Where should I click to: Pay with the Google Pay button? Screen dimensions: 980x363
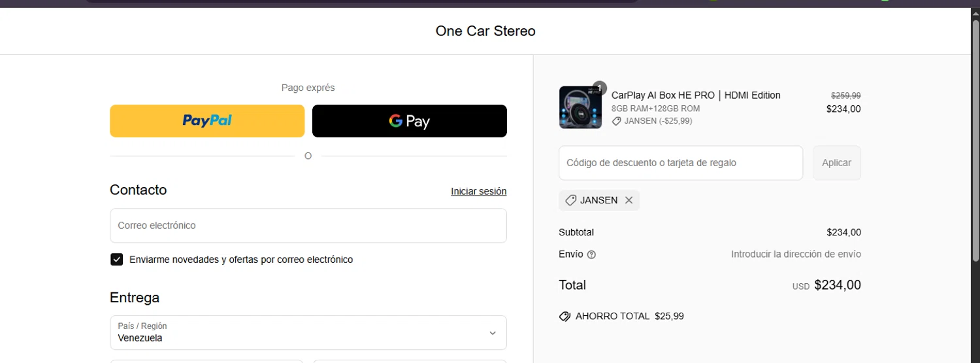(x=410, y=121)
